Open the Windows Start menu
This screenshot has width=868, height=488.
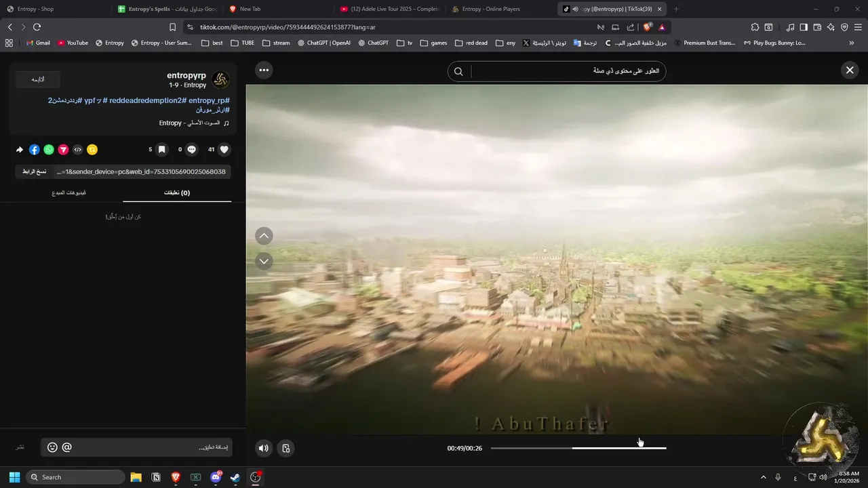(x=14, y=477)
